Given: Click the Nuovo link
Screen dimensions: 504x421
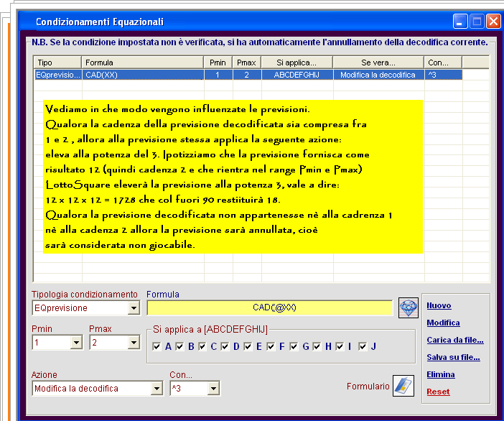Looking at the screenshot, I should (439, 305).
